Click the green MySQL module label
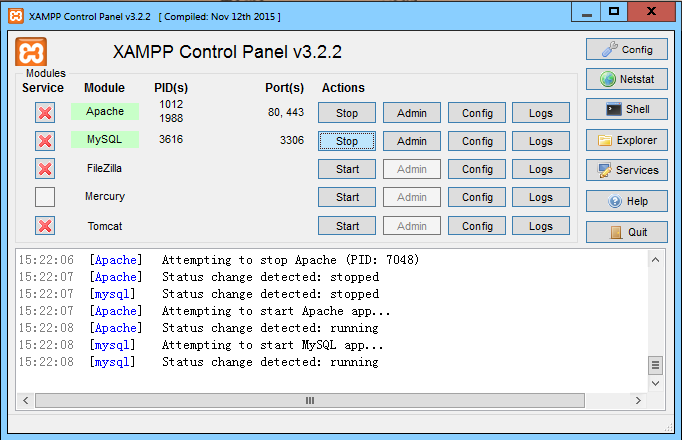The width and height of the screenshot is (682, 440). pyautogui.click(x=105, y=140)
